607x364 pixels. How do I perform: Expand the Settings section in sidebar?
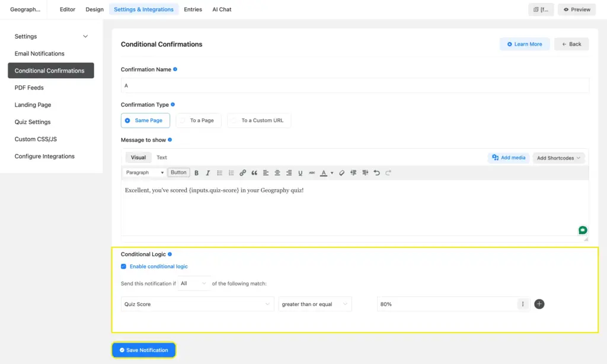(51, 36)
